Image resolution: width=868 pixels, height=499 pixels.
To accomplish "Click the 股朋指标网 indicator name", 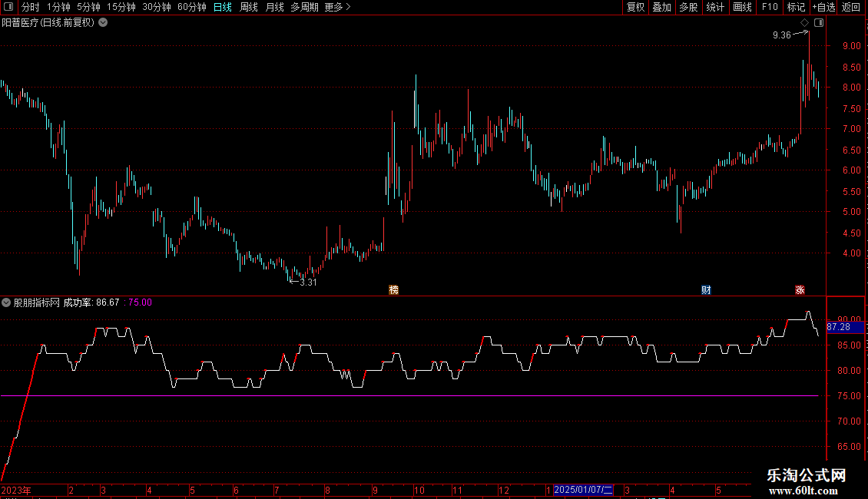I will [x=37, y=302].
